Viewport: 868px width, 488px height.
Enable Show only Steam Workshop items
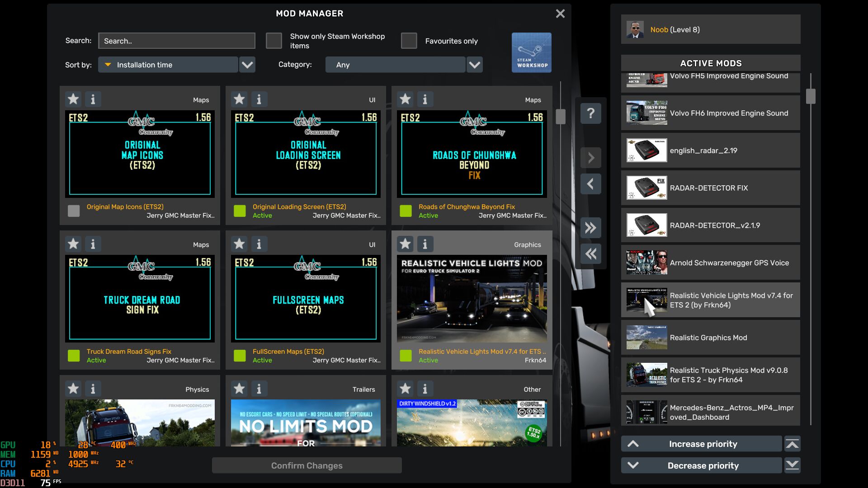tap(274, 41)
